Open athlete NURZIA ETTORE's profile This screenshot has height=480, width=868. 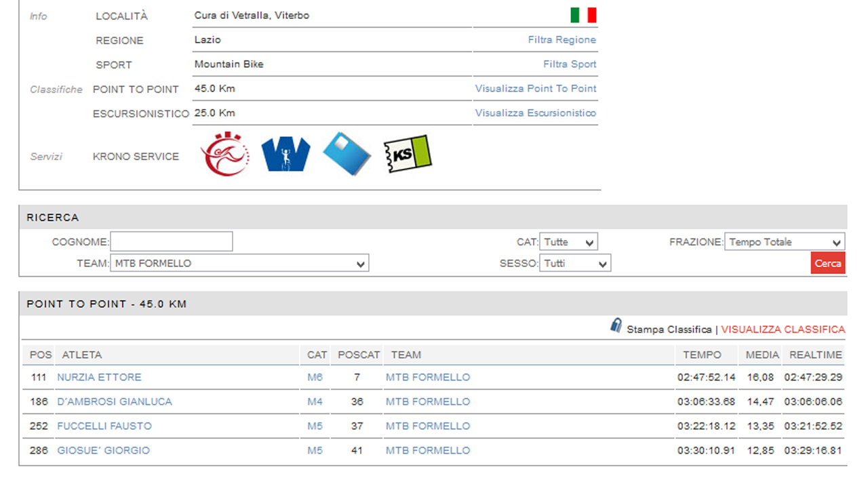(99, 377)
